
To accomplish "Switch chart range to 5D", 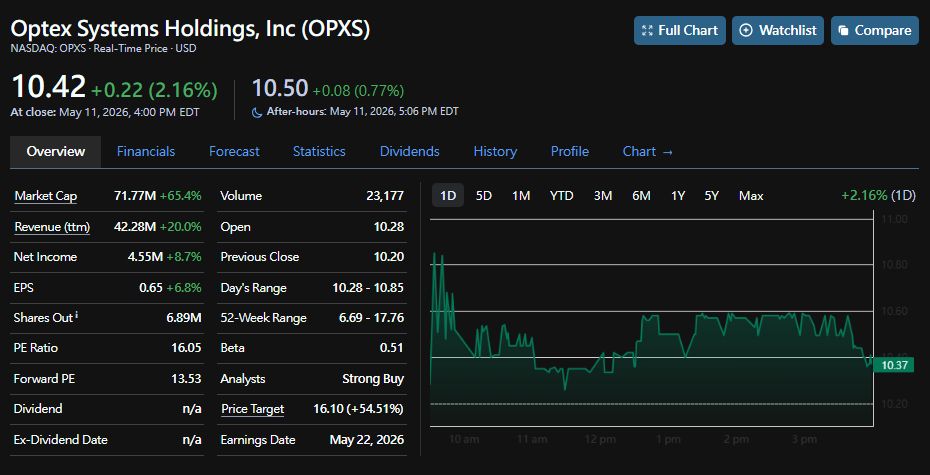I will point(484,196).
